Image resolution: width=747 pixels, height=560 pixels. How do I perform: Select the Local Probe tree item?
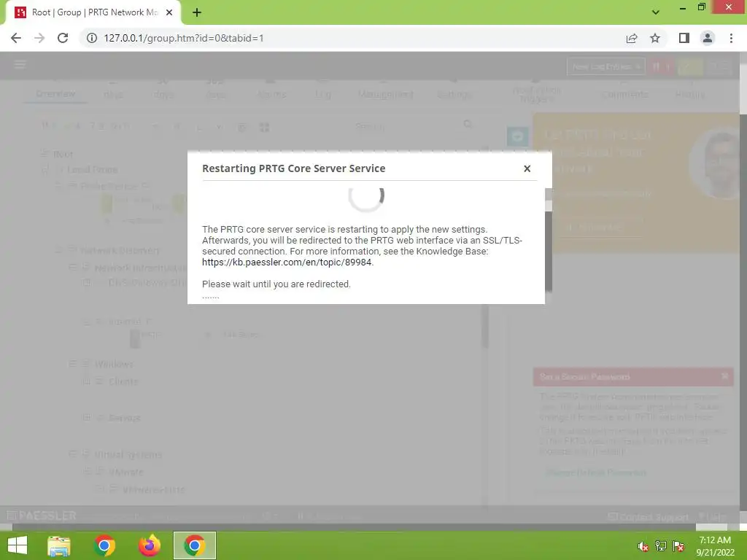tap(92, 169)
